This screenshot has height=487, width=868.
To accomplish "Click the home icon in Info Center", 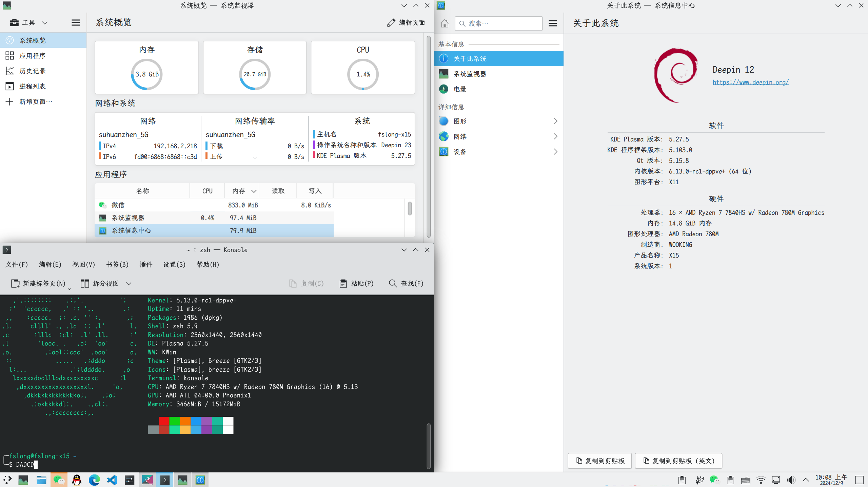I will [445, 23].
